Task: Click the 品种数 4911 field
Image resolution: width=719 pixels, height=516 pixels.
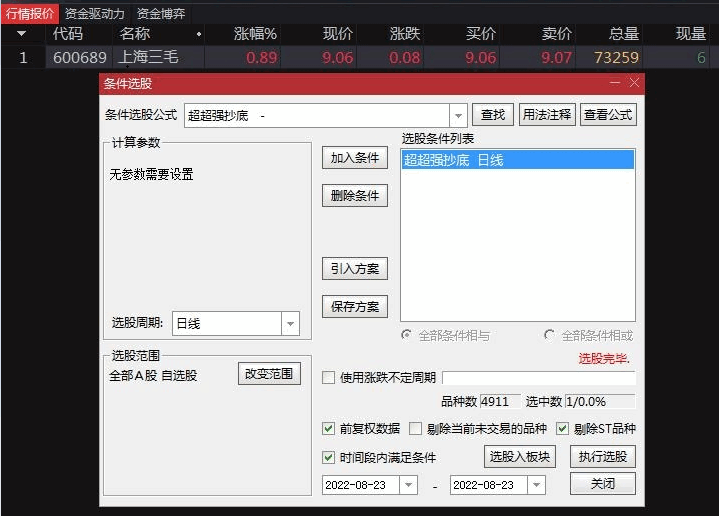Action: tap(500, 402)
